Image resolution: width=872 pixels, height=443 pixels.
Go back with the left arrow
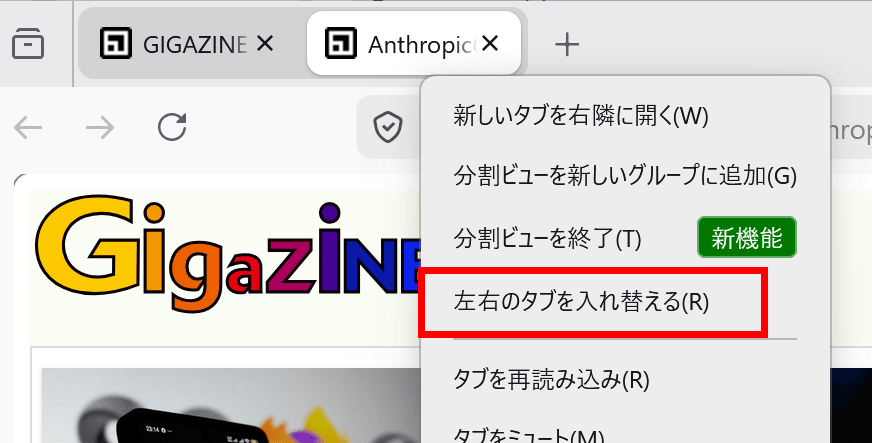28,127
